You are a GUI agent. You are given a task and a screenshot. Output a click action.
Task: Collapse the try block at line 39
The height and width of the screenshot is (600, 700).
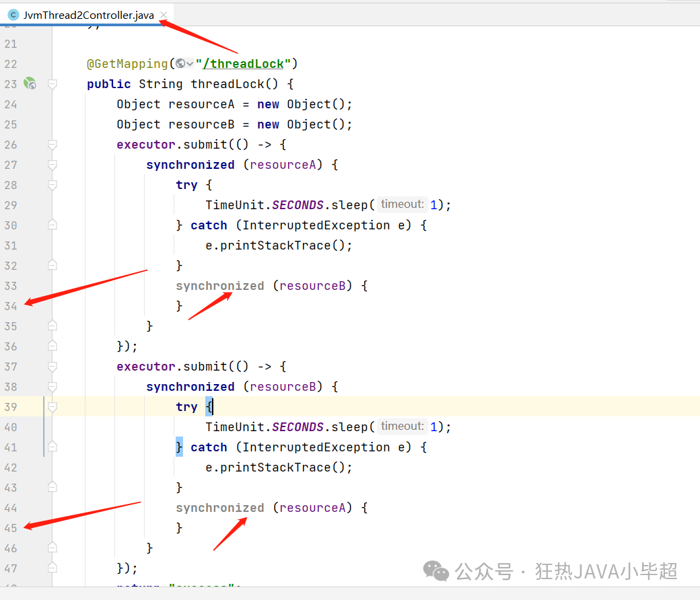coord(53,406)
